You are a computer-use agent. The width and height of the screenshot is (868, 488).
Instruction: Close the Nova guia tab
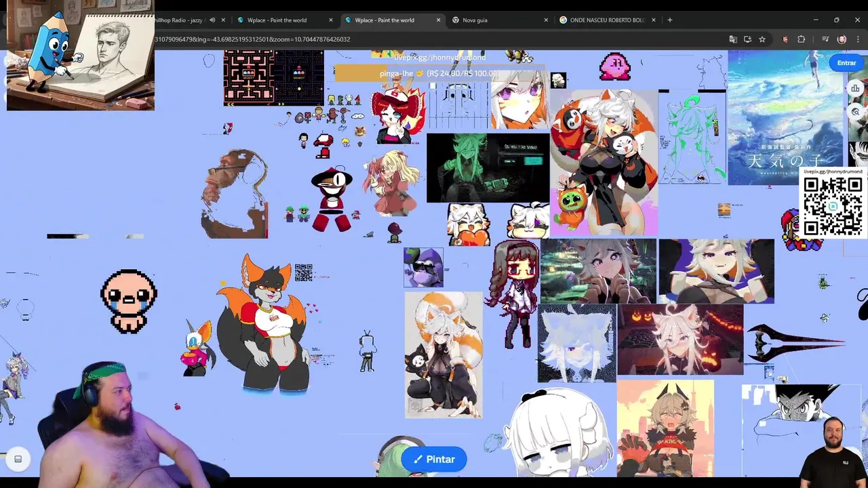[x=546, y=20]
